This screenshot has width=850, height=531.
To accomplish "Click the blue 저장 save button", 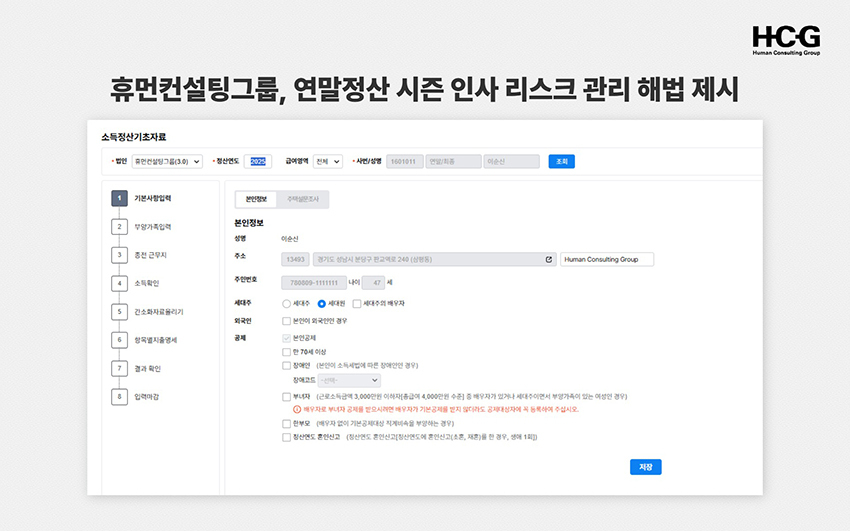I will pos(645,467).
